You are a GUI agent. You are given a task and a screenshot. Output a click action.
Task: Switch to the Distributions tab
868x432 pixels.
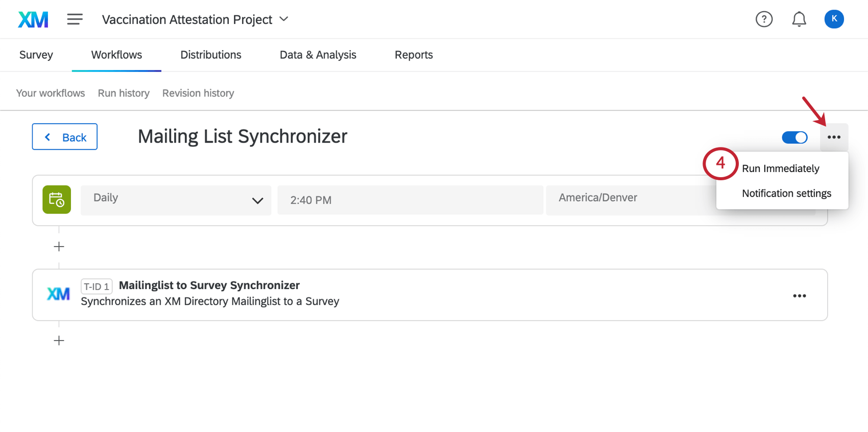pyautogui.click(x=211, y=55)
